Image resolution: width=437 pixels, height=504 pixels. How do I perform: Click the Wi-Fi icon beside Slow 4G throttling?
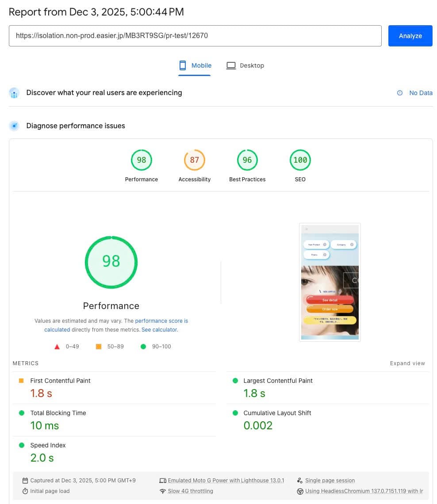pos(163,491)
